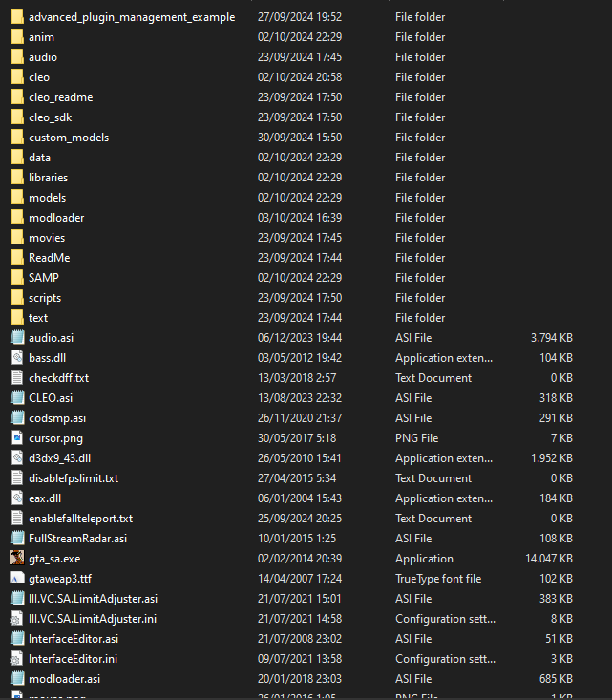Select the ReadMe folder name

pos(49,258)
